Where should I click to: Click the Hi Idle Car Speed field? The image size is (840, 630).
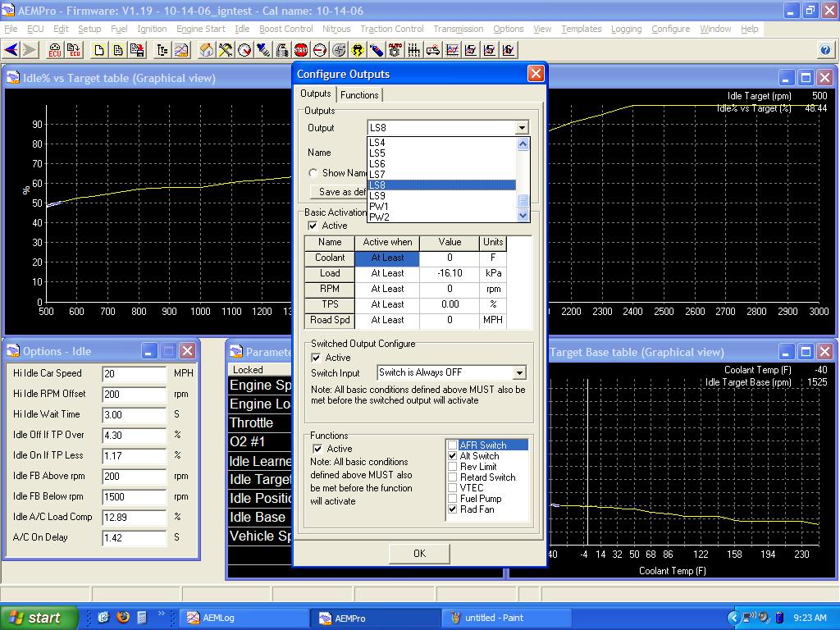point(134,373)
